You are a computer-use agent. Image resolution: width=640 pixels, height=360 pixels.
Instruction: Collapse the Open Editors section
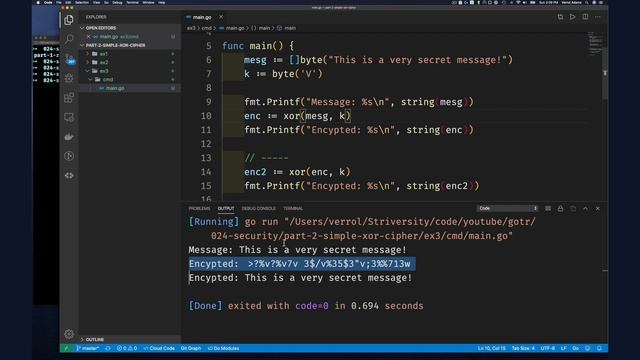[x=130, y=28]
